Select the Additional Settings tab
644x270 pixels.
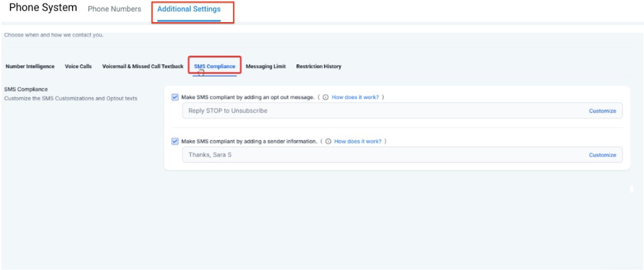189,9
